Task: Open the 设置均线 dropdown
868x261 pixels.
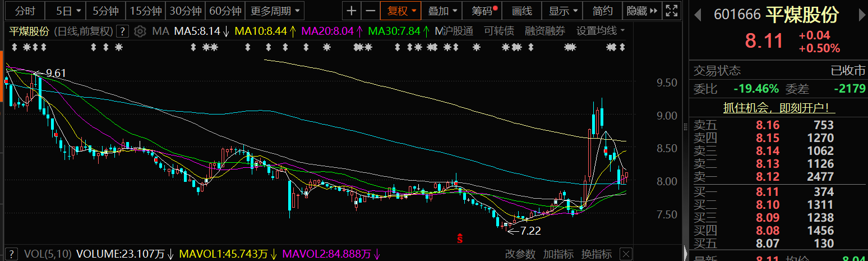Action: pyautogui.click(x=601, y=31)
